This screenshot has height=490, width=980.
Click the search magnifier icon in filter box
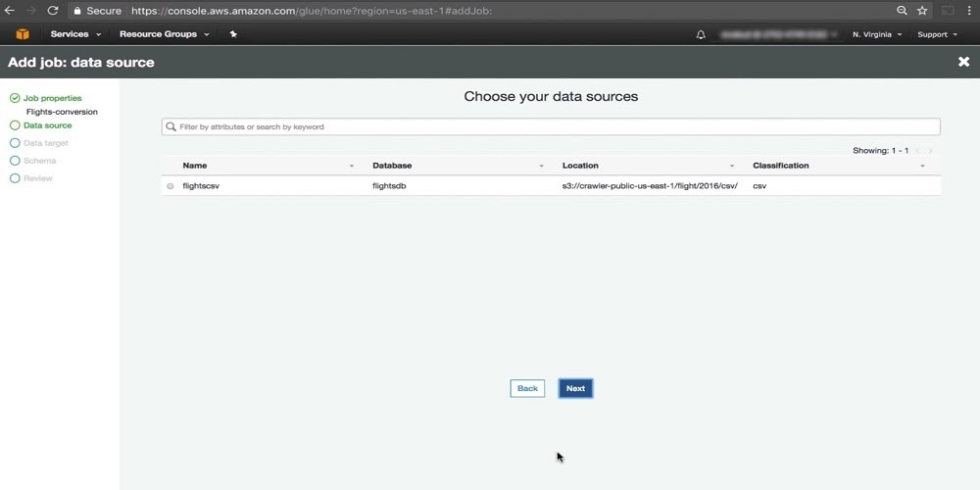click(x=171, y=126)
